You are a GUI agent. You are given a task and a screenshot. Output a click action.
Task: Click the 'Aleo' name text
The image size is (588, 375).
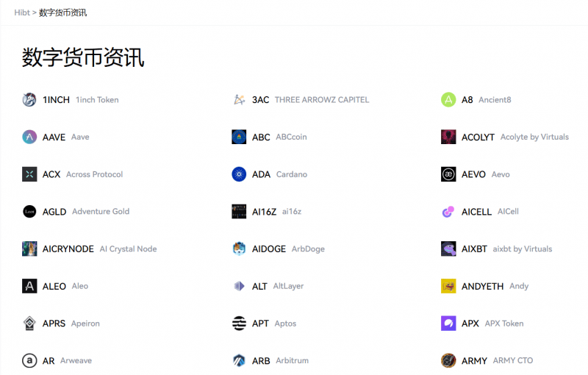click(80, 286)
